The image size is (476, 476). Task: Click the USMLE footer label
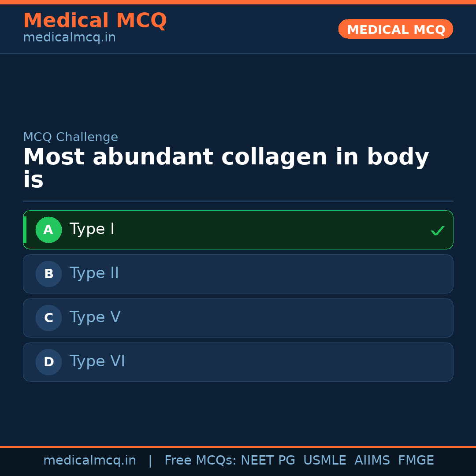pos(325,460)
